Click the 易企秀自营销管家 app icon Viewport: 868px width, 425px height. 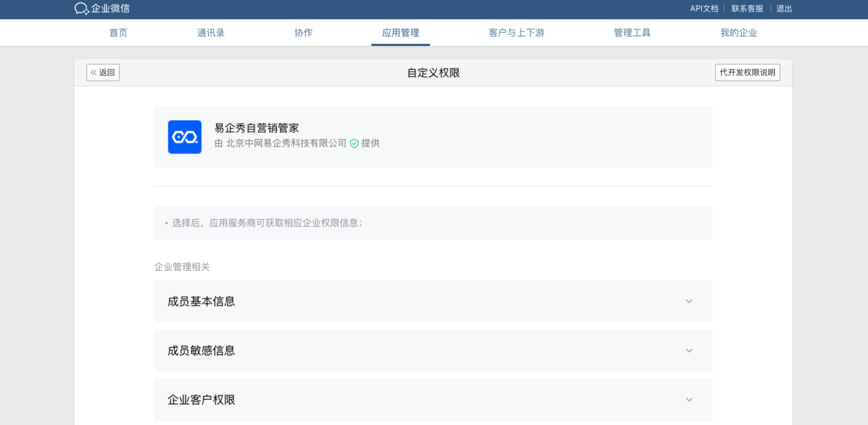pos(185,137)
